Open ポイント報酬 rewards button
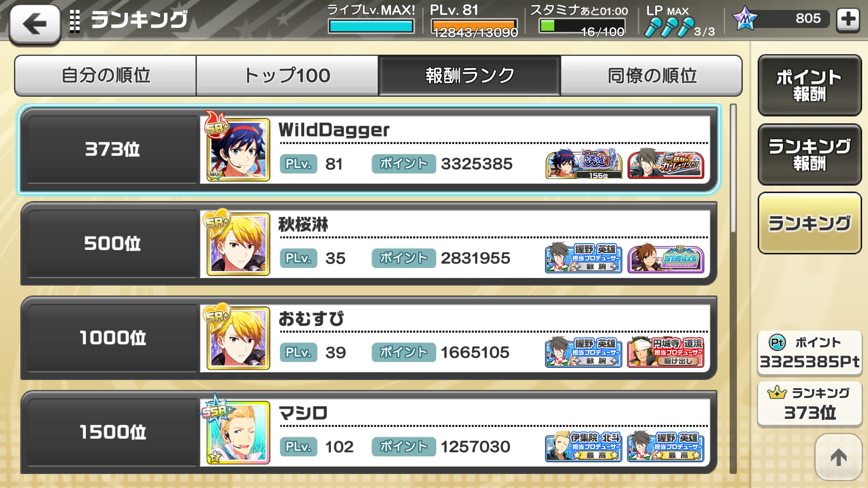 (810, 85)
